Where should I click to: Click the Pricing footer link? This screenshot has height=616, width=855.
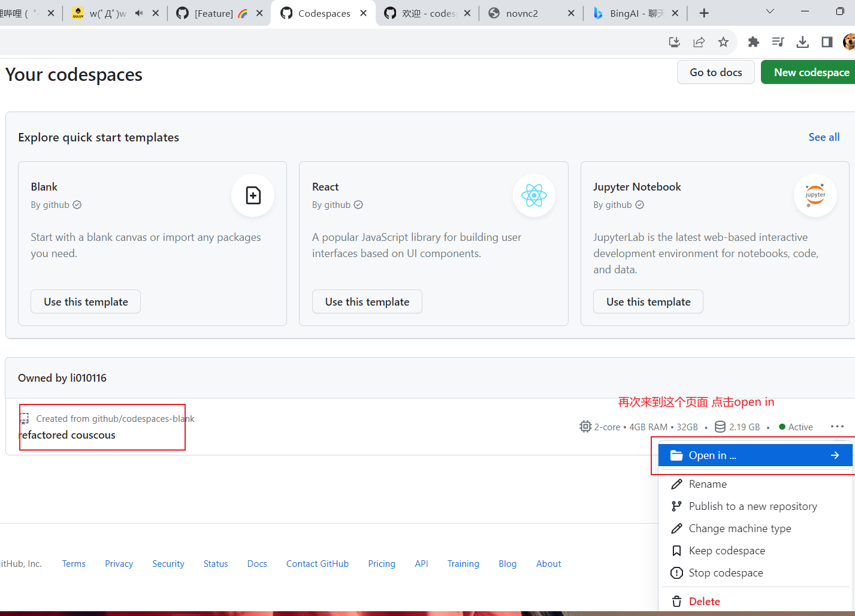[x=382, y=564]
